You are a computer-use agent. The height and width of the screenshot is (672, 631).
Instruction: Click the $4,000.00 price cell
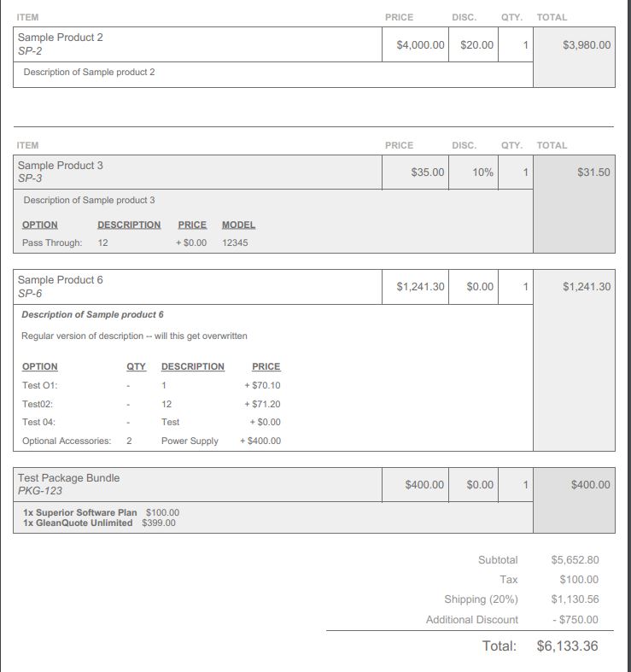421,44
